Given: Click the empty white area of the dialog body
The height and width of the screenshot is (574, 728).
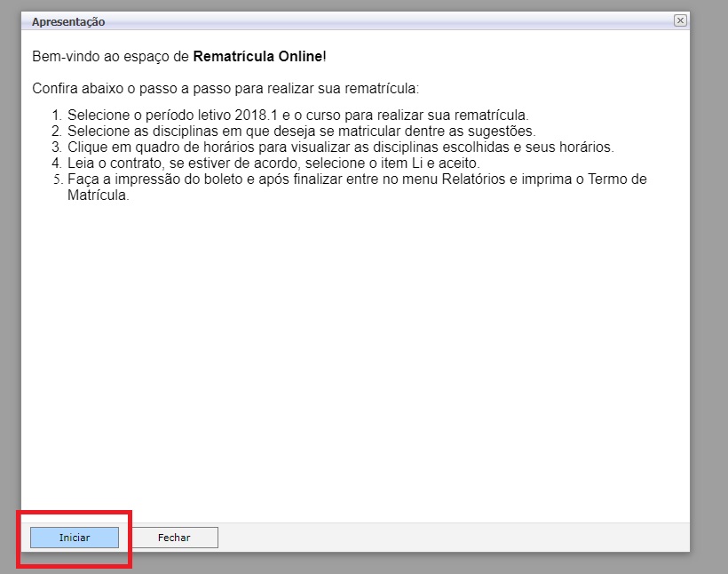Looking at the screenshot, I should pos(355,355).
